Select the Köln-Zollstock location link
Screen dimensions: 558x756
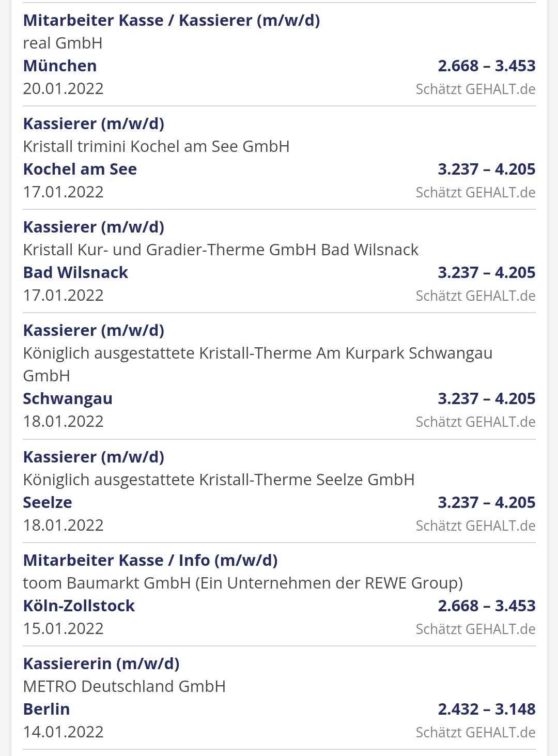[79, 606]
